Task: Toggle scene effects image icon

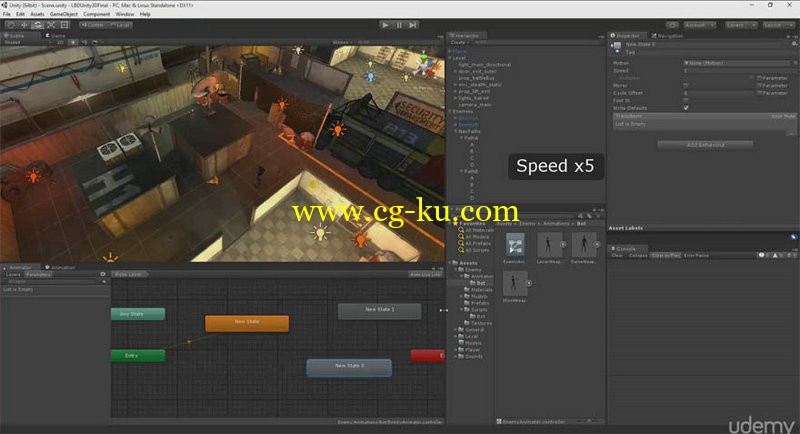Action: [x=95, y=42]
